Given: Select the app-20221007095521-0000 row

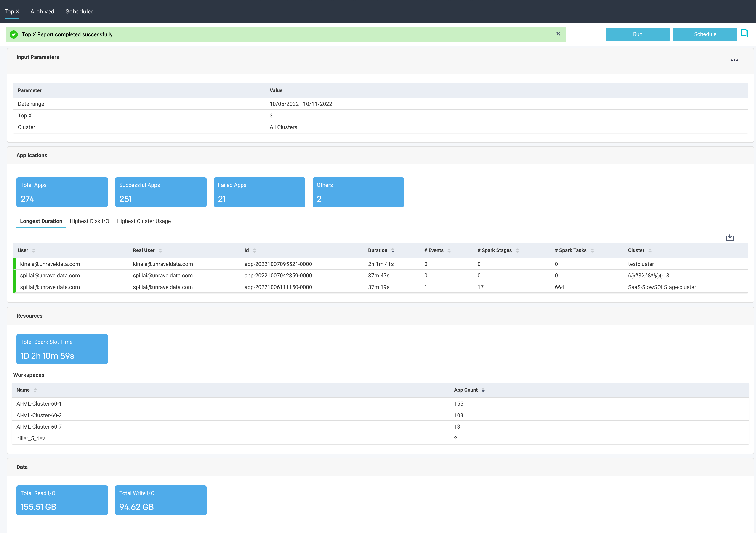Looking at the screenshot, I should point(277,264).
